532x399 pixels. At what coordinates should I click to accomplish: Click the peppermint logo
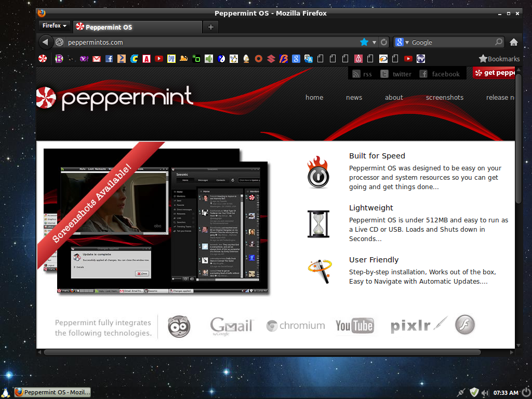pyautogui.click(x=115, y=98)
